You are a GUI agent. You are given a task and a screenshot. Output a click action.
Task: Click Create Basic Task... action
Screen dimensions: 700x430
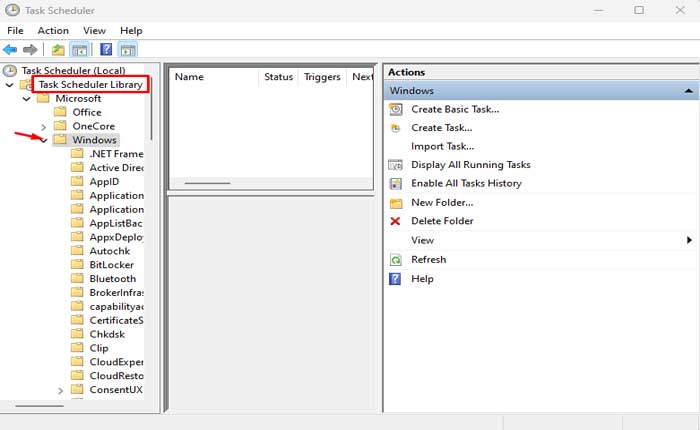[455, 109]
